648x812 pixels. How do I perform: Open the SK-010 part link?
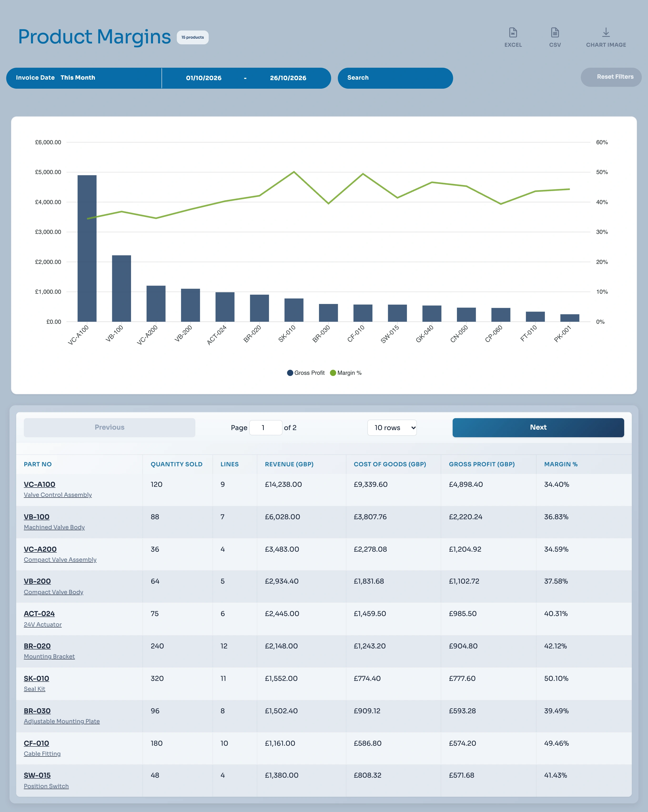(x=36, y=678)
